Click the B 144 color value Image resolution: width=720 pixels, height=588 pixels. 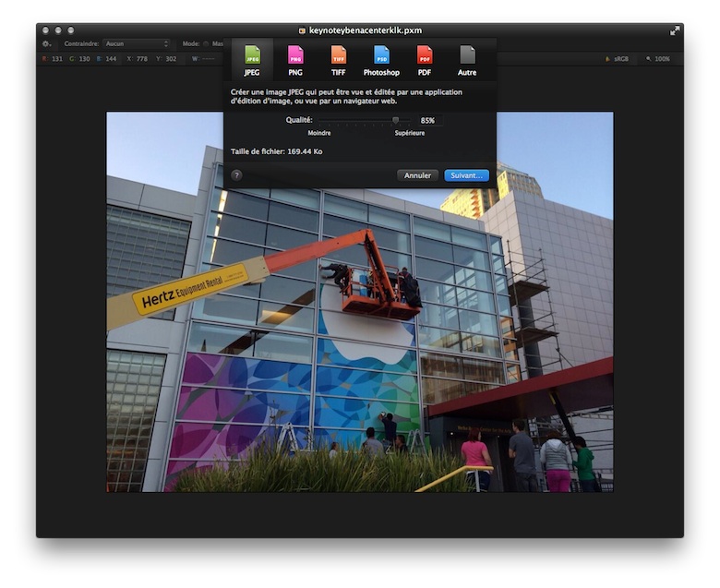[106, 59]
